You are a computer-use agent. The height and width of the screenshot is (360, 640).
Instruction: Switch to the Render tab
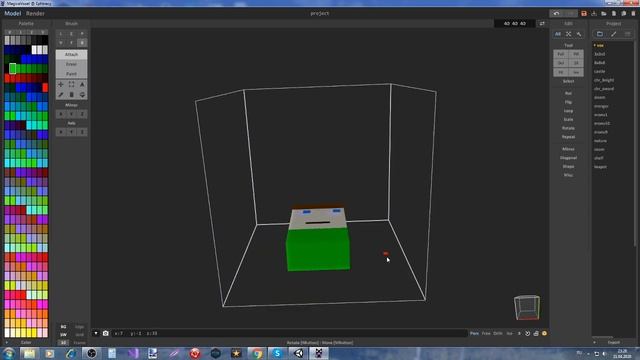(36, 13)
